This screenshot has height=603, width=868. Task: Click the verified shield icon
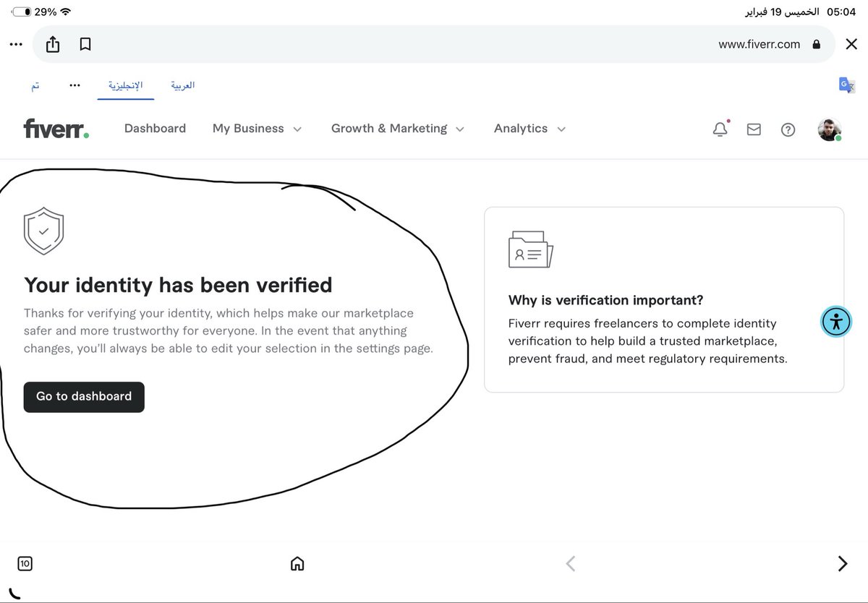click(43, 231)
